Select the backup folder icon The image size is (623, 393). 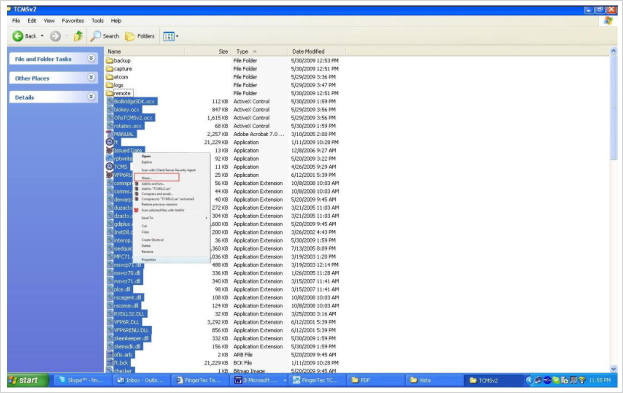point(110,60)
